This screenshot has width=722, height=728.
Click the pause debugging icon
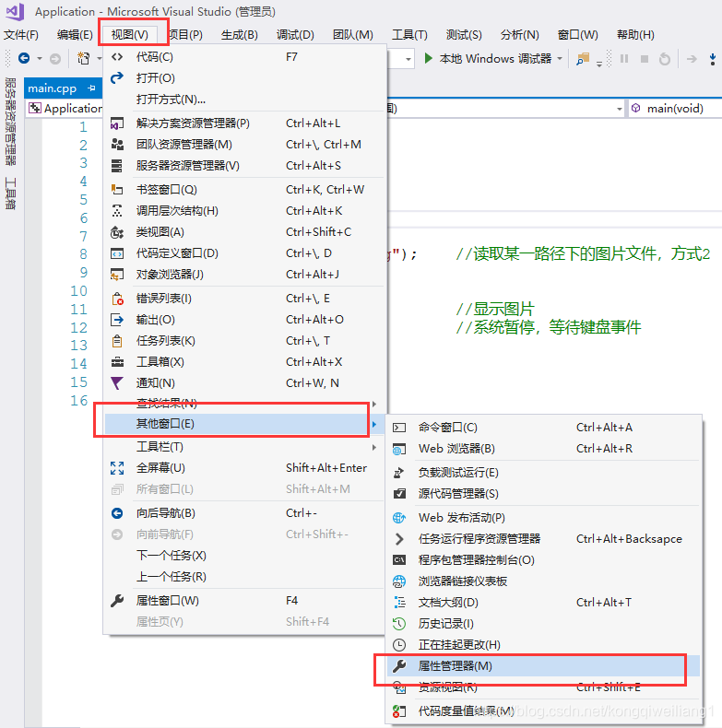(624, 58)
